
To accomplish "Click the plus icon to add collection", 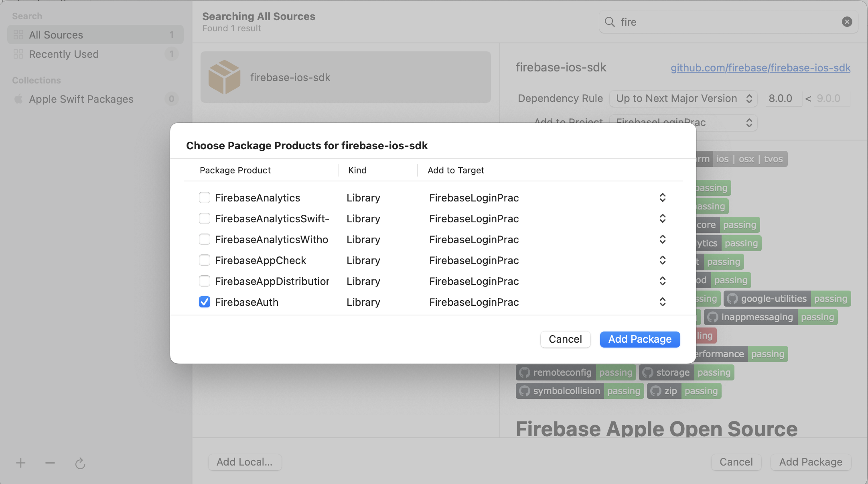I will 20,463.
